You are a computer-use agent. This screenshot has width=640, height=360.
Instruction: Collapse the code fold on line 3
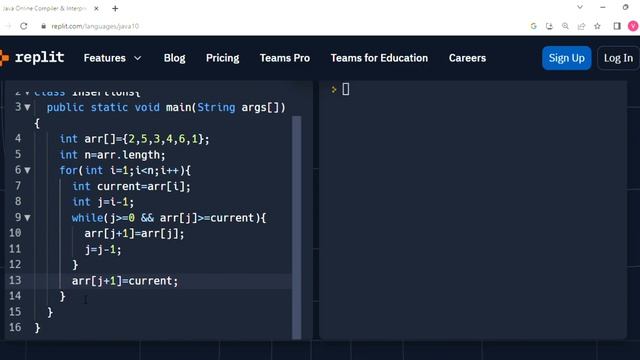(x=27, y=107)
